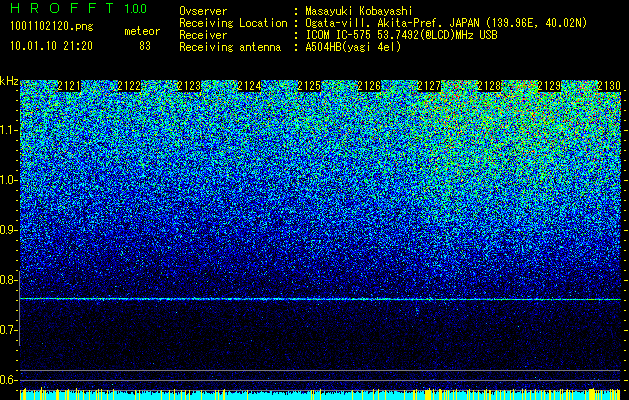Click the date 10.01.10 21:20
The width and height of the screenshot is (629, 400).
click(52, 46)
